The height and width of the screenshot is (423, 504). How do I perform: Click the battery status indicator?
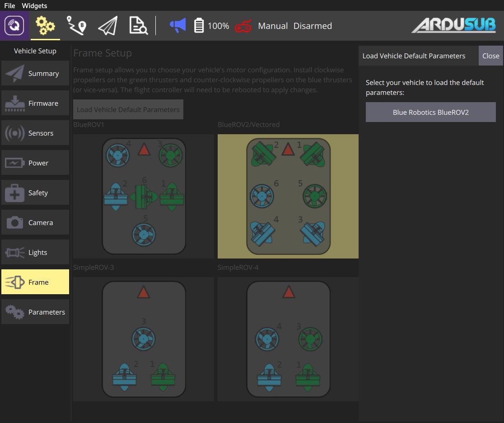[x=211, y=26]
